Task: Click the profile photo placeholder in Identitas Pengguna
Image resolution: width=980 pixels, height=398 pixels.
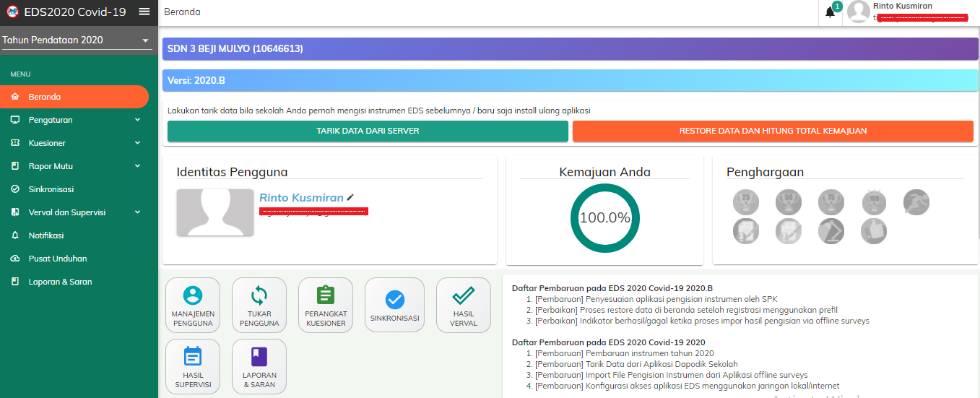Action: [215, 213]
